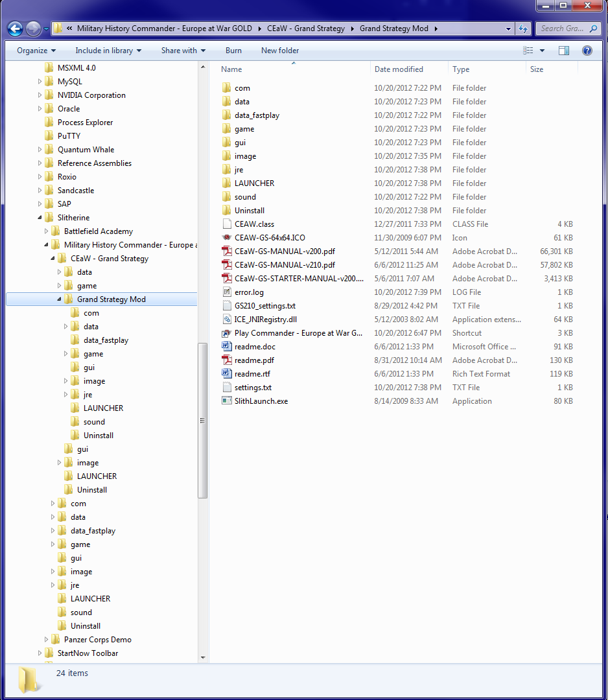This screenshot has width=608, height=700.
Task: Change view with the view icon
Action: click(x=528, y=51)
